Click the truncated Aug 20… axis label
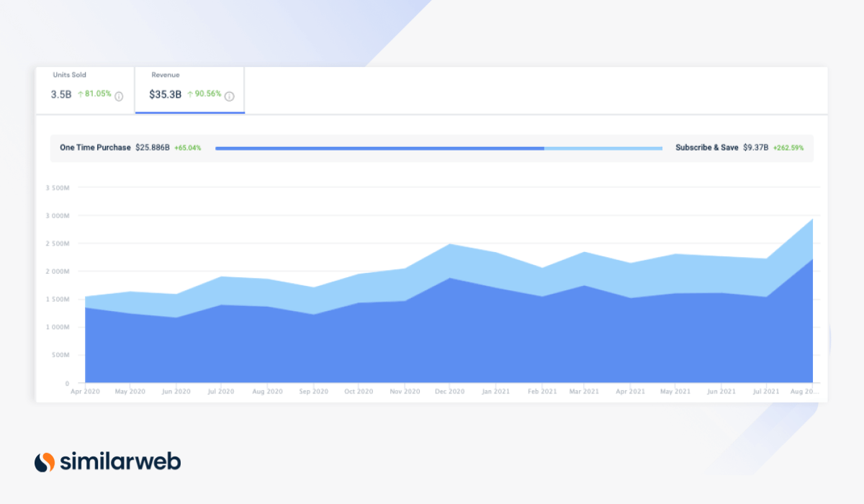Image resolution: width=864 pixels, height=504 pixels. pyautogui.click(x=803, y=392)
